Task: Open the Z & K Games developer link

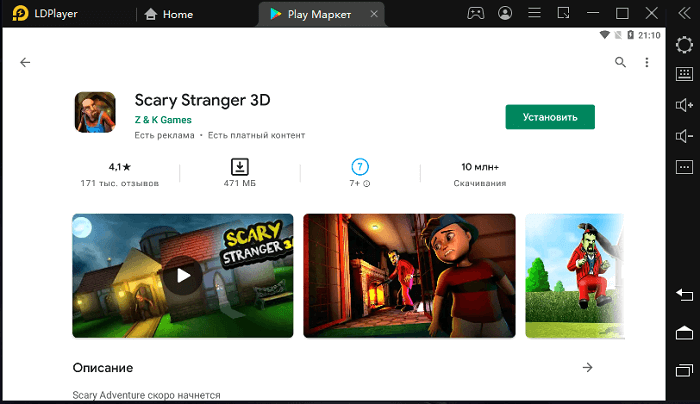Action: (x=163, y=120)
